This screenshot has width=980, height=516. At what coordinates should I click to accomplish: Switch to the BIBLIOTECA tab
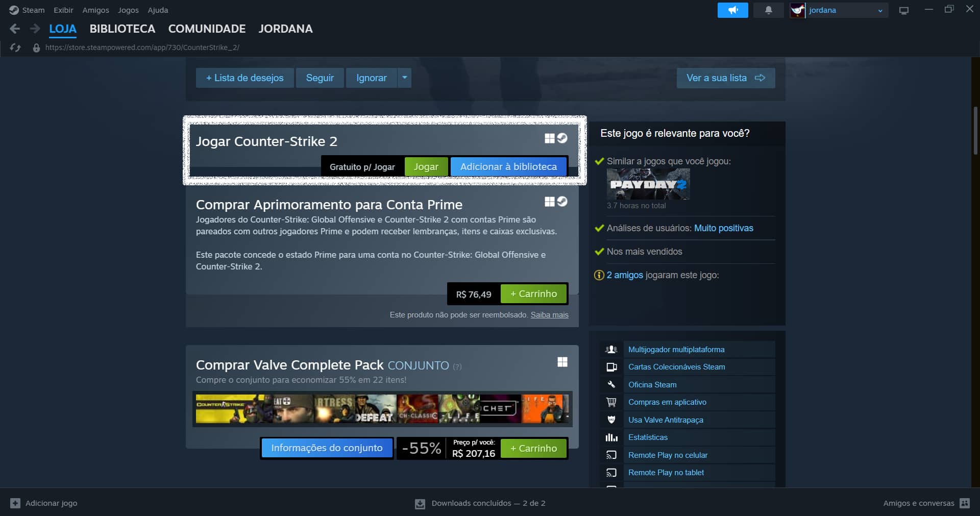coord(122,29)
